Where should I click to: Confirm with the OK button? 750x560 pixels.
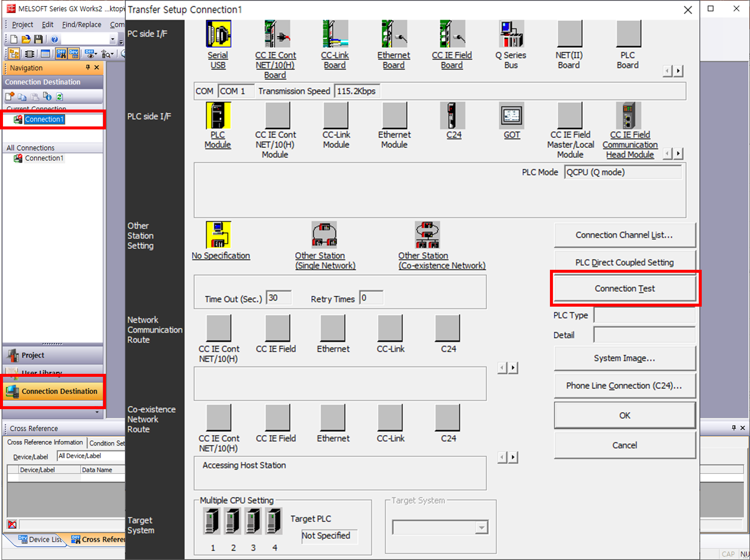coord(625,416)
